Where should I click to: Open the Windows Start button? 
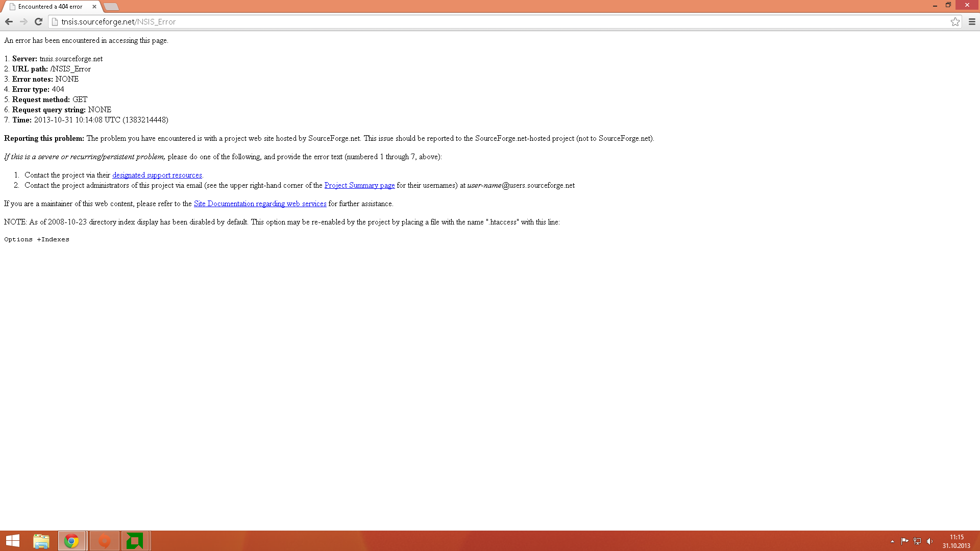pyautogui.click(x=13, y=541)
